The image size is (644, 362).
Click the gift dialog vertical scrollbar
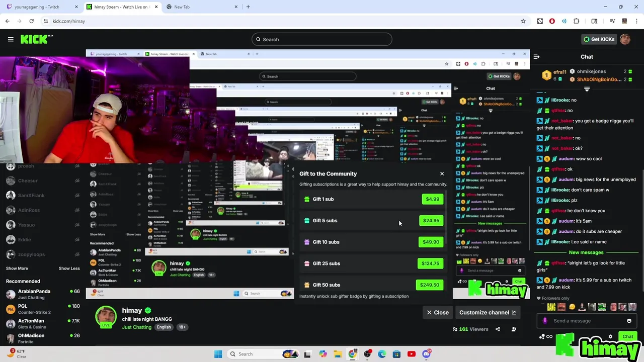[x=447, y=216]
